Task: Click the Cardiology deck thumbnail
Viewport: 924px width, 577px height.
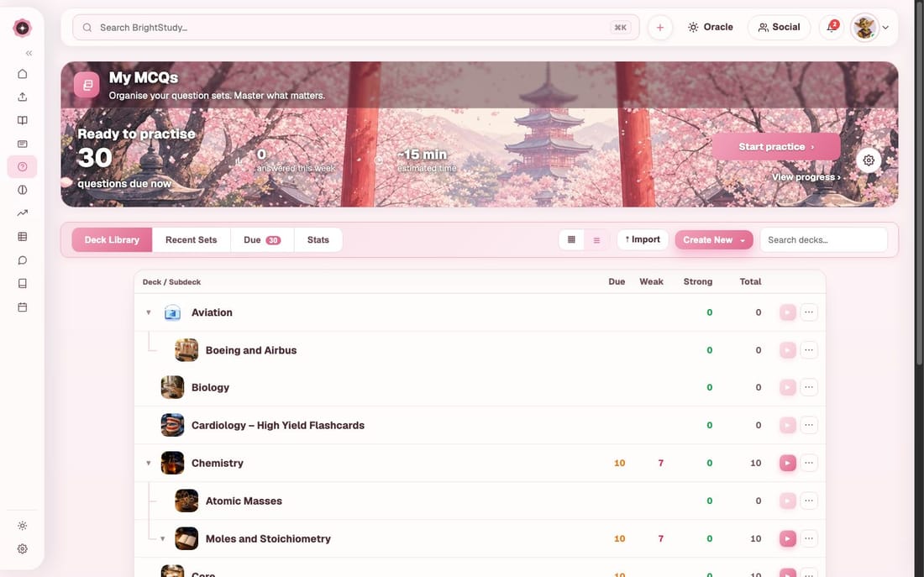Action: tap(172, 425)
